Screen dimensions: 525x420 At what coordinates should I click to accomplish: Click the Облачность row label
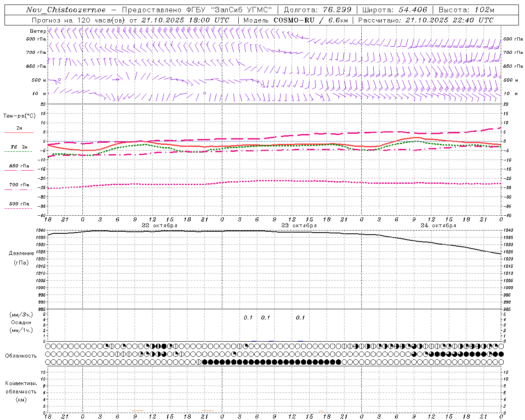pyautogui.click(x=21, y=356)
